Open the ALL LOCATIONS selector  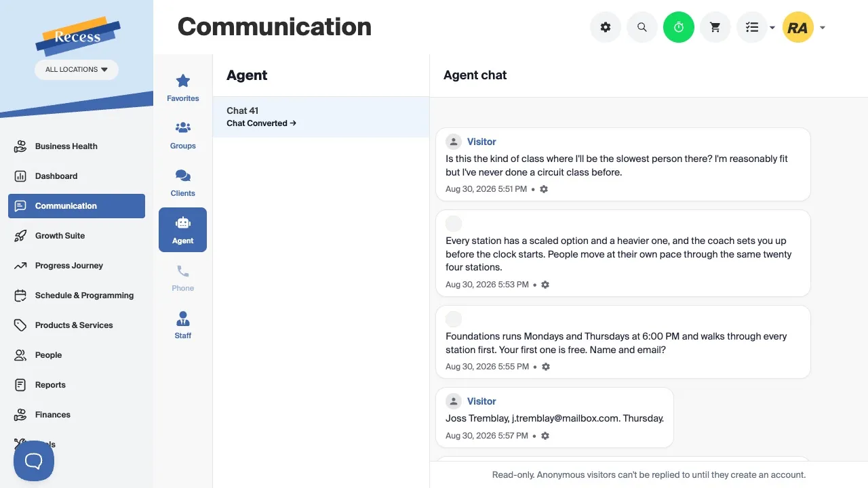(77, 69)
